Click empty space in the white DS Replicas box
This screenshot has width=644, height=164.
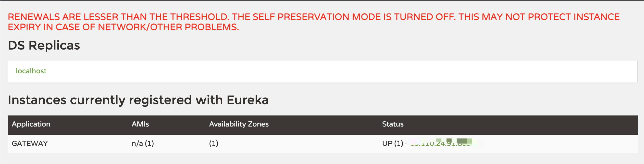click(x=332, y=72)
